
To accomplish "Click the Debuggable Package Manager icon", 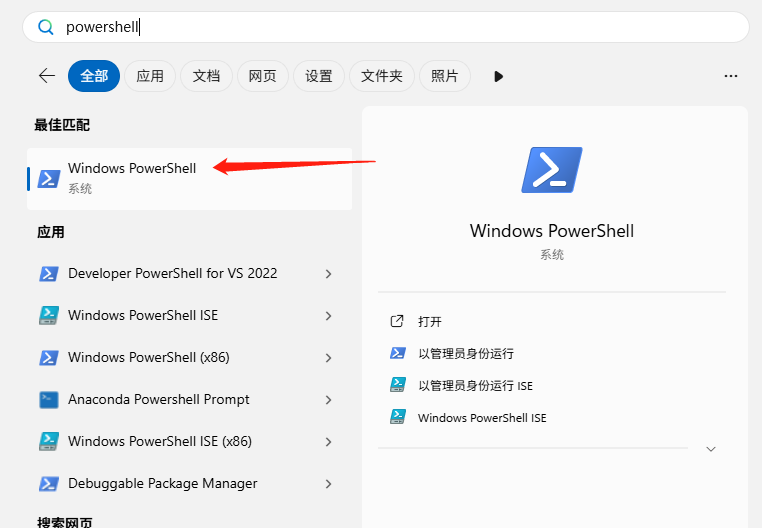I will pos(49,484).
